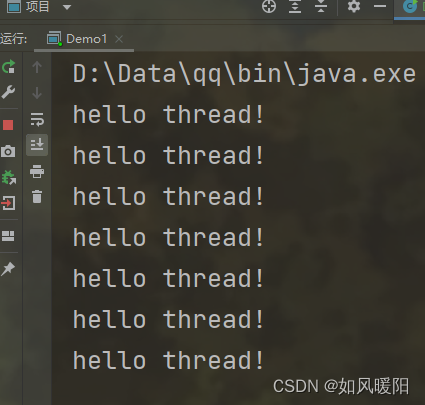
Task: Clear all console output with trash icon
Action: click(x=37, y=197)
